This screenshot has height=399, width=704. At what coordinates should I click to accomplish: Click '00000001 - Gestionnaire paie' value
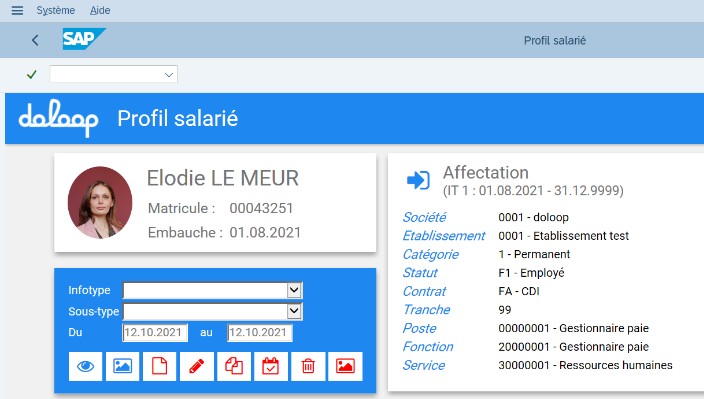point(573,328)
